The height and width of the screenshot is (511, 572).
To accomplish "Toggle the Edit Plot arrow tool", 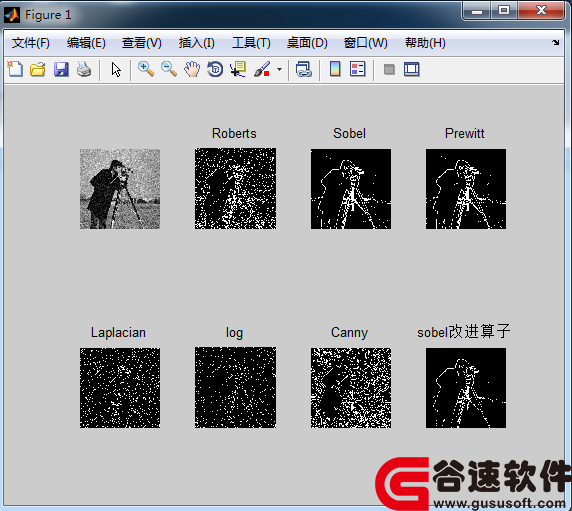I will point(116,69).
